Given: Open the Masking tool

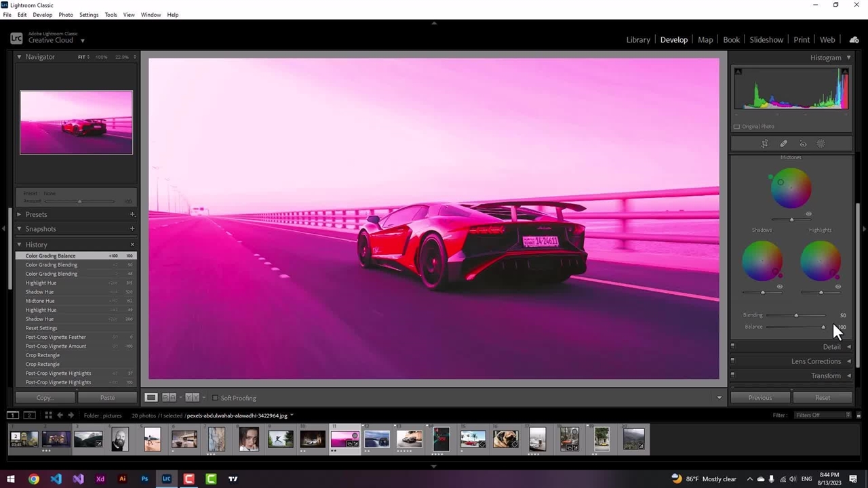Looking at the screenshot, I should [821, 144].
